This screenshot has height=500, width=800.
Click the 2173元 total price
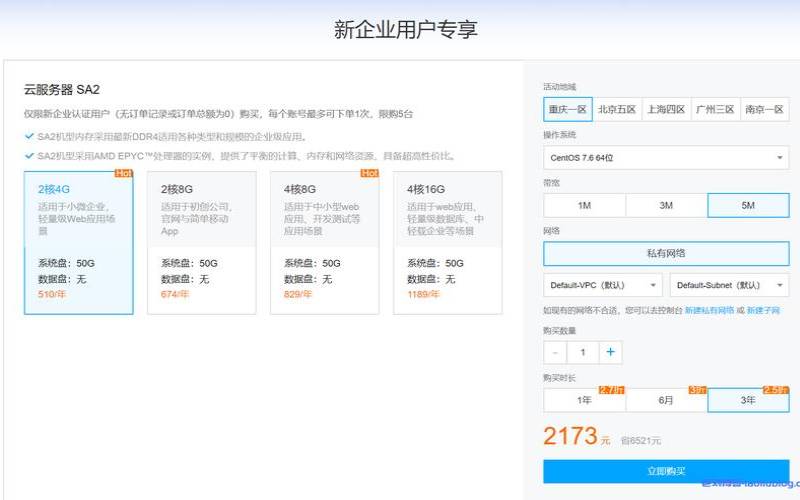[577, 437]
